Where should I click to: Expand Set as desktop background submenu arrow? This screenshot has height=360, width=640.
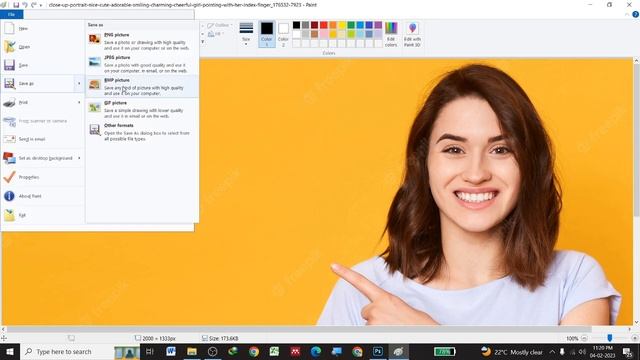79,158
